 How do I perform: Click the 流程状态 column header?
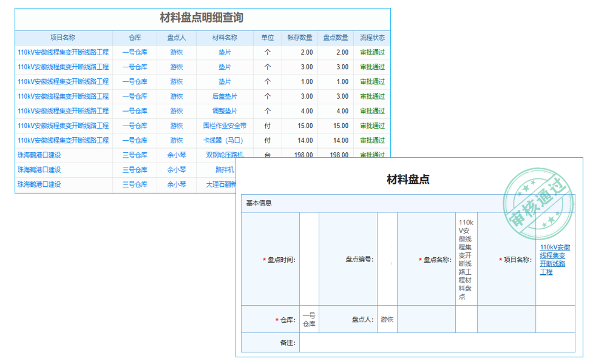click(374, 37)
